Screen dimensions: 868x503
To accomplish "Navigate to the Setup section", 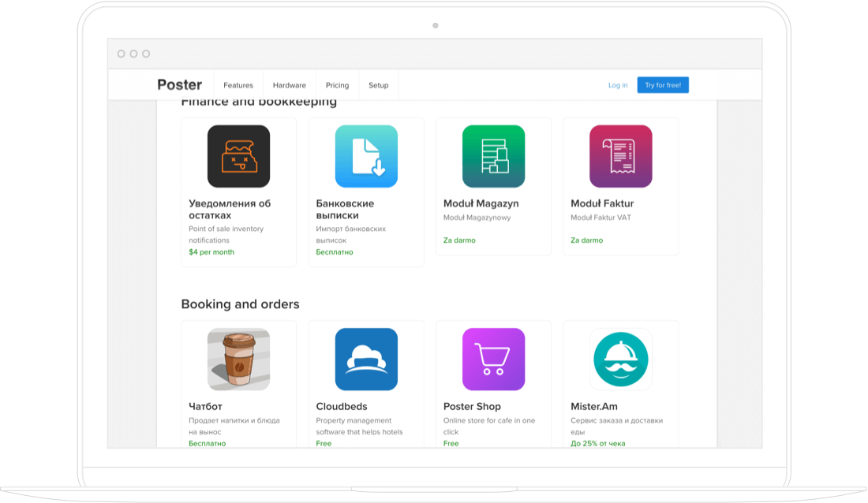I will (379, 85).
